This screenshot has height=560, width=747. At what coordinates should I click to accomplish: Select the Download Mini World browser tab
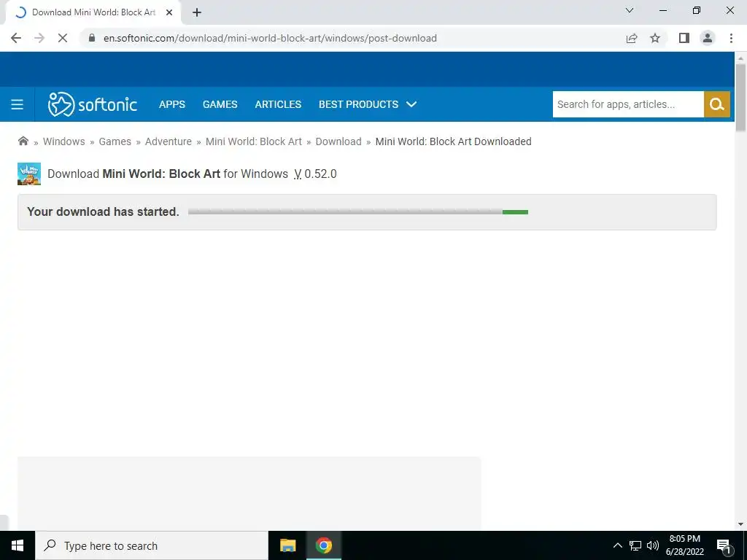(94, 13)
